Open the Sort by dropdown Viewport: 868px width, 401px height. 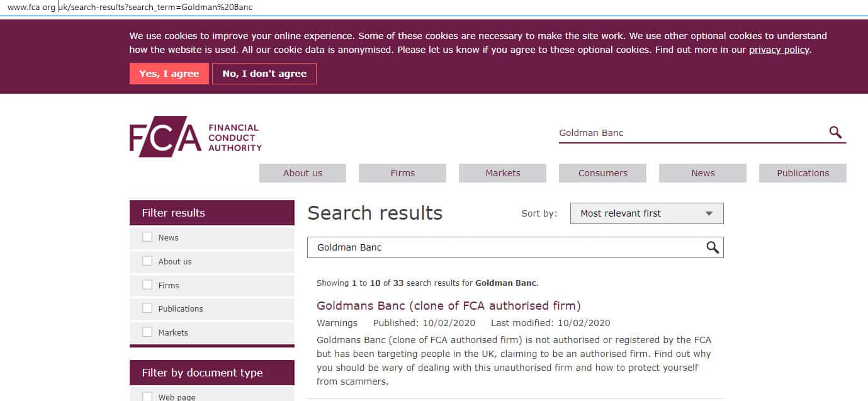coord(646,213)
